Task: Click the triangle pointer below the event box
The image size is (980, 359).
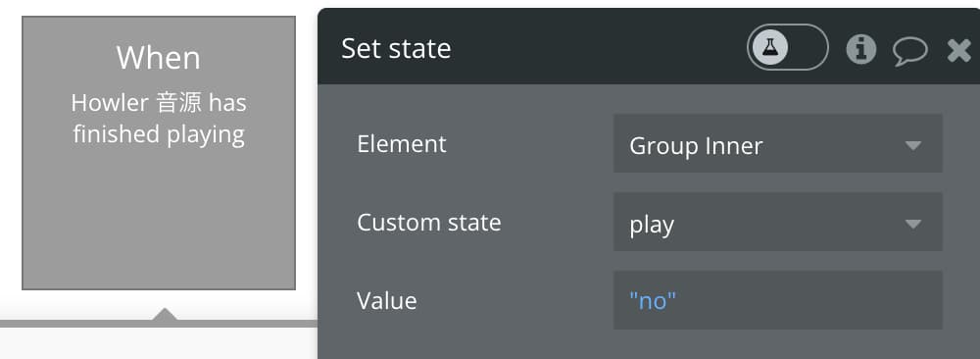Action: click(x=165, y=314)
